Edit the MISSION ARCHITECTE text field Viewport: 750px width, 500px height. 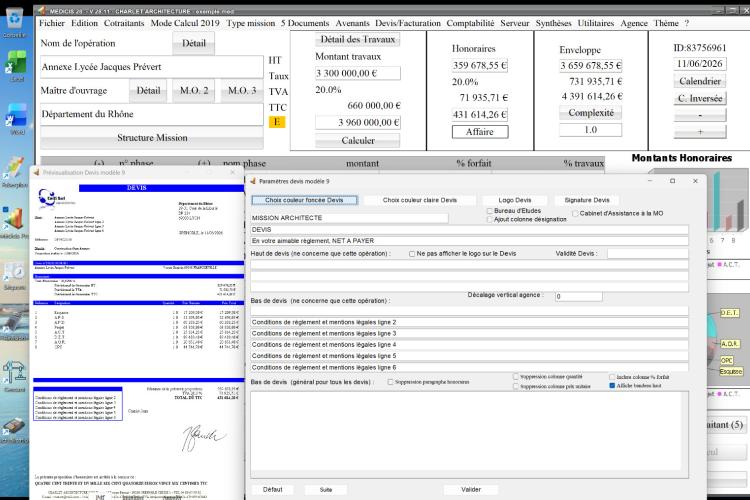[350, 218]
